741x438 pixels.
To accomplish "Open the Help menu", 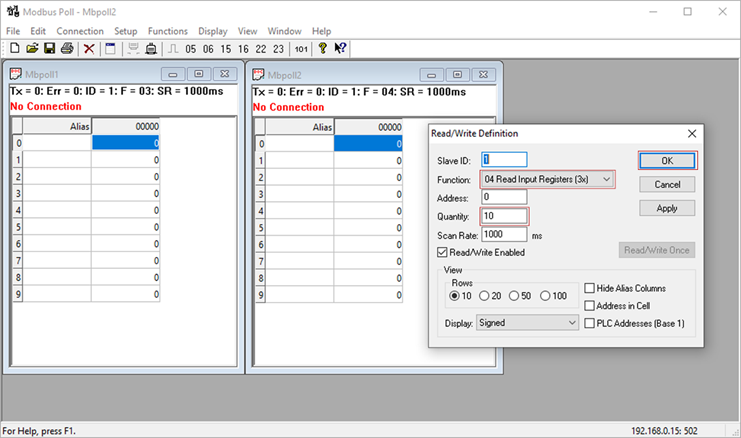I will pos(321,31).
